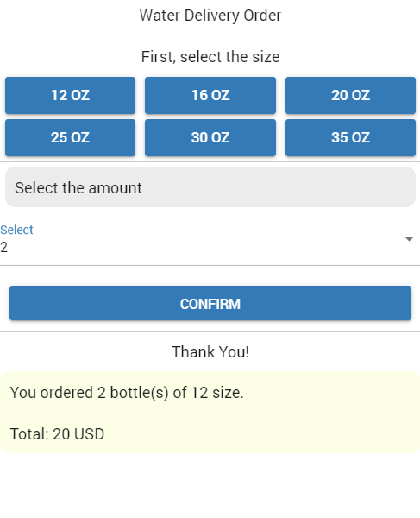
Task: Click the You ordered 2 bottle(s) summary line
Action: pyautogui.click(x=127, y=393)
